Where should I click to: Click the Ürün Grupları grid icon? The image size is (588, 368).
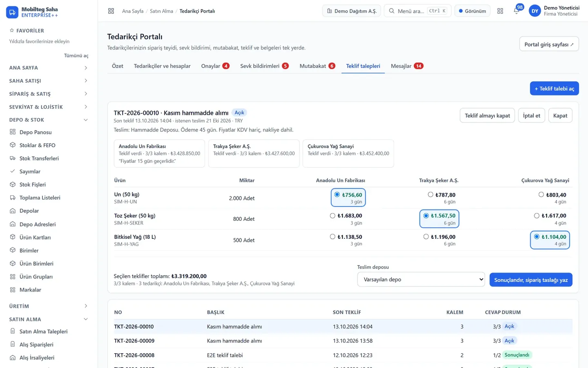click(x=13, y=276)
